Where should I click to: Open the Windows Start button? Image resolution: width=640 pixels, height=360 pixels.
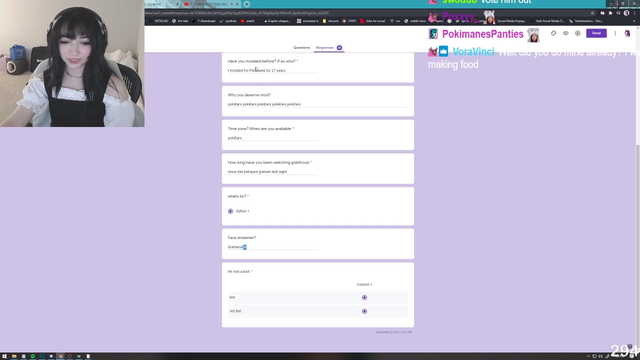(x=4, y=356)
